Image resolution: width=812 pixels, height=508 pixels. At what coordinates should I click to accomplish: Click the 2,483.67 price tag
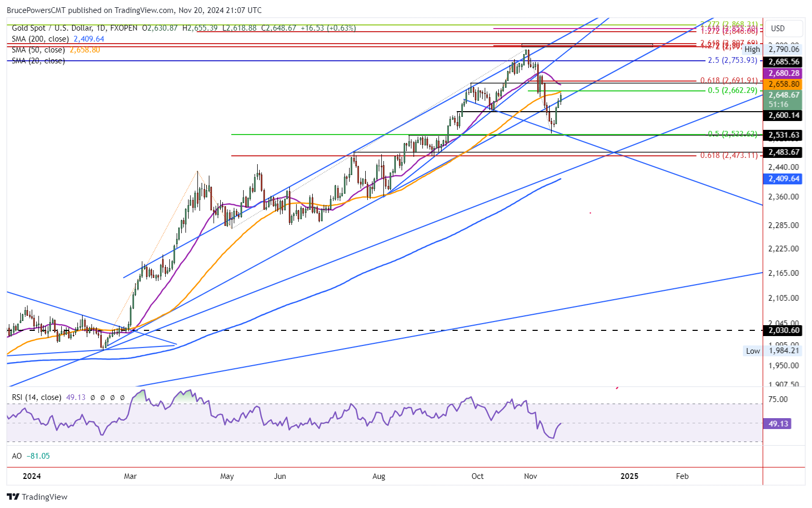pos(783,152)
